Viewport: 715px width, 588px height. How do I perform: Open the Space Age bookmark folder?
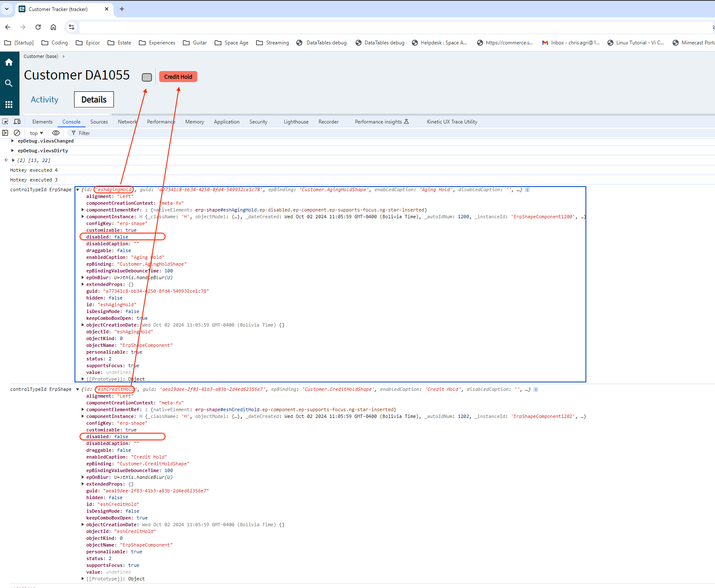click(232, 43)
